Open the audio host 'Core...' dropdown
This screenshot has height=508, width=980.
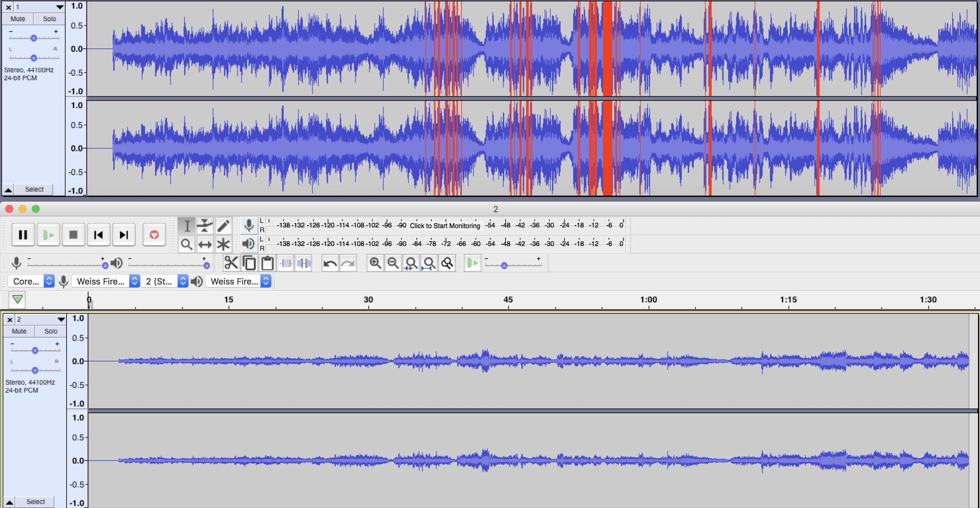(31, 281)
